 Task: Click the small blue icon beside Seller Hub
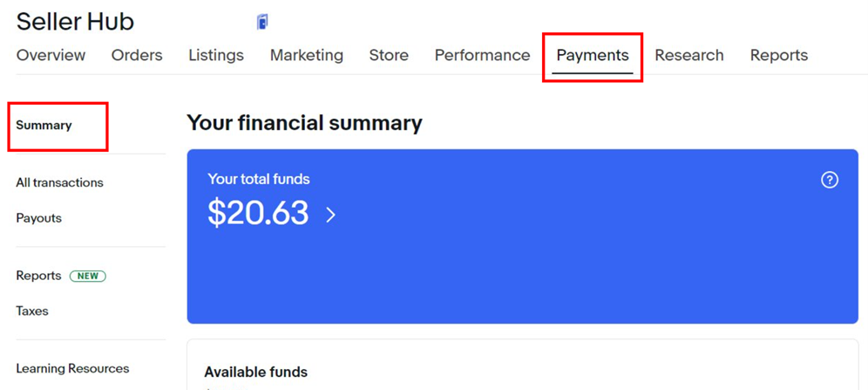[x=262, y=22]
